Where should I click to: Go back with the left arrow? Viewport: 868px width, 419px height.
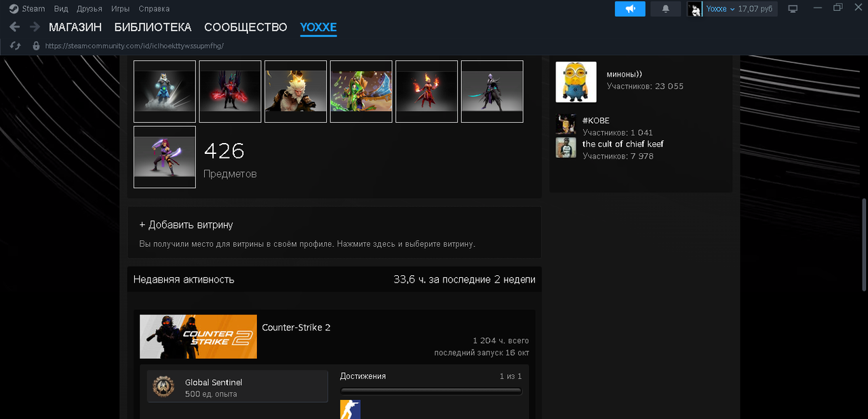tap(14, 27)
